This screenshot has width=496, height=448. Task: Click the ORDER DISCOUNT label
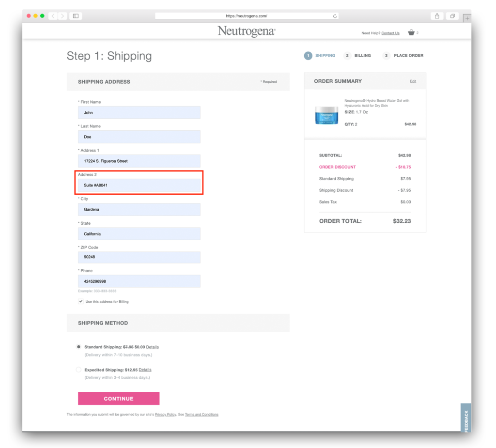[337, 167]
